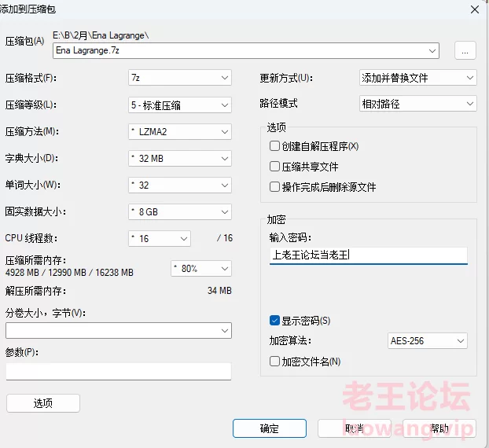Viewport: 489px width, 448px height.
Task: Expand the compression level (压缩等级) dropdown
Action: 180,105
